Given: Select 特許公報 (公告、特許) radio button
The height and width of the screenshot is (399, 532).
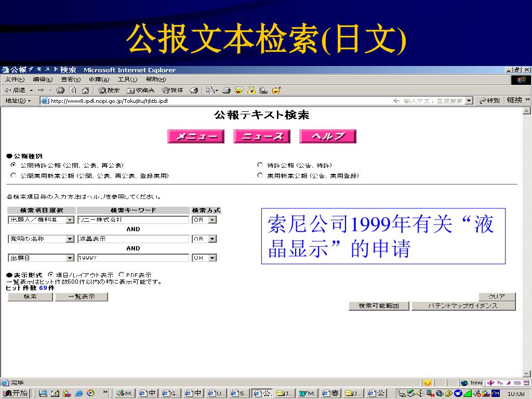Looking at the screenshot, I should (260, 165).
